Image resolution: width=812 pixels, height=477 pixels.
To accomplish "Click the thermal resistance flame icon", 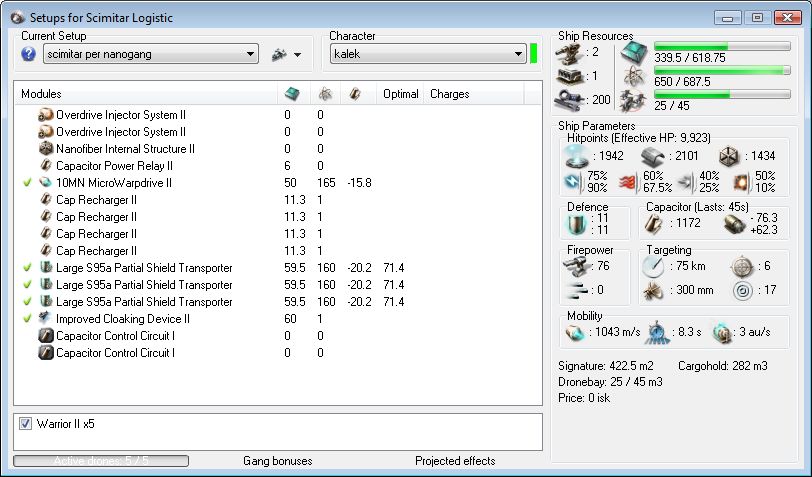I will (x=627, y=182).
